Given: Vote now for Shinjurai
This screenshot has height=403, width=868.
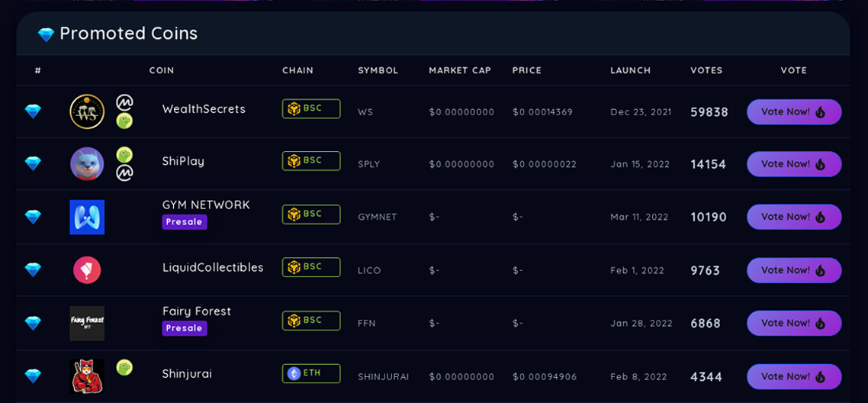Looking at the screenshot, I should tap(794, 376).
